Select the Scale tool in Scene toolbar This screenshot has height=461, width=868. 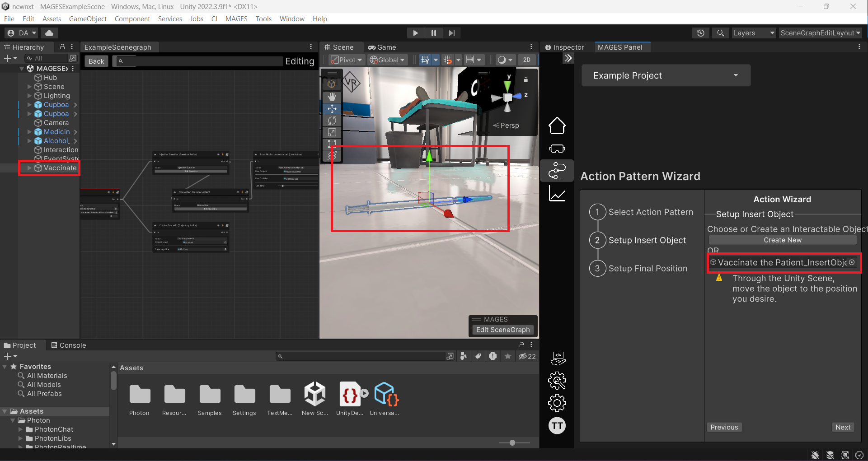[332, 132]
